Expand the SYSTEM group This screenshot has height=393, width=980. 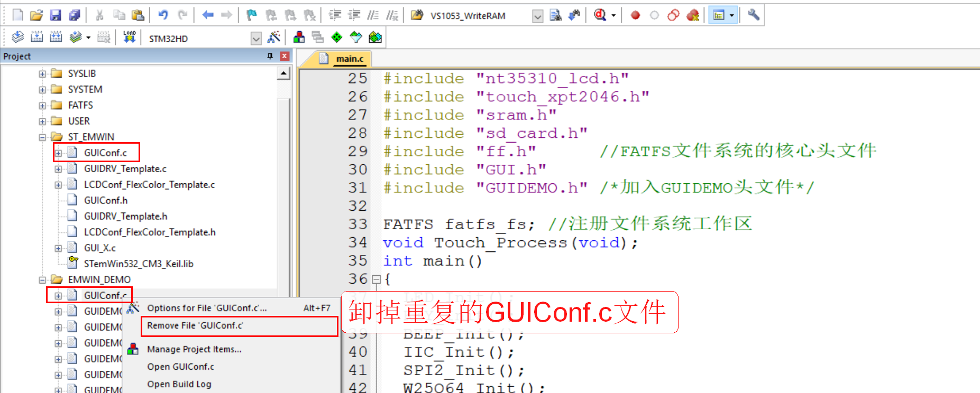tap(42, 90)
